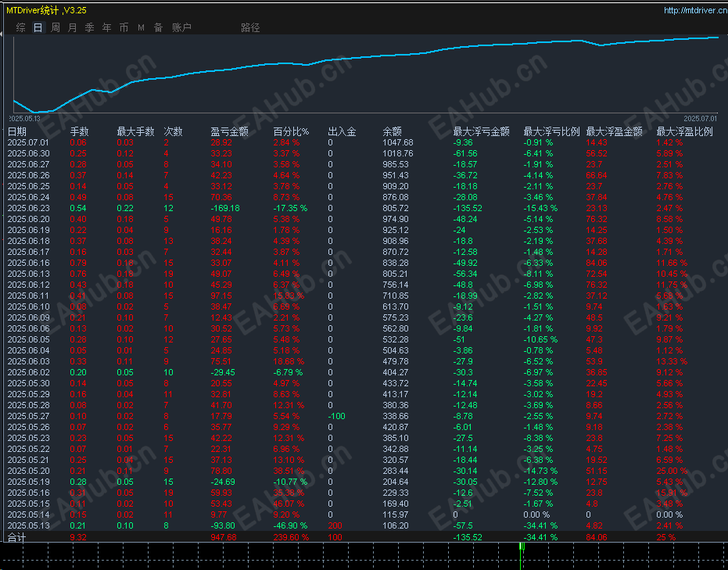
Task: Click the -17.35 % percentage value
Action: point(290,209)
